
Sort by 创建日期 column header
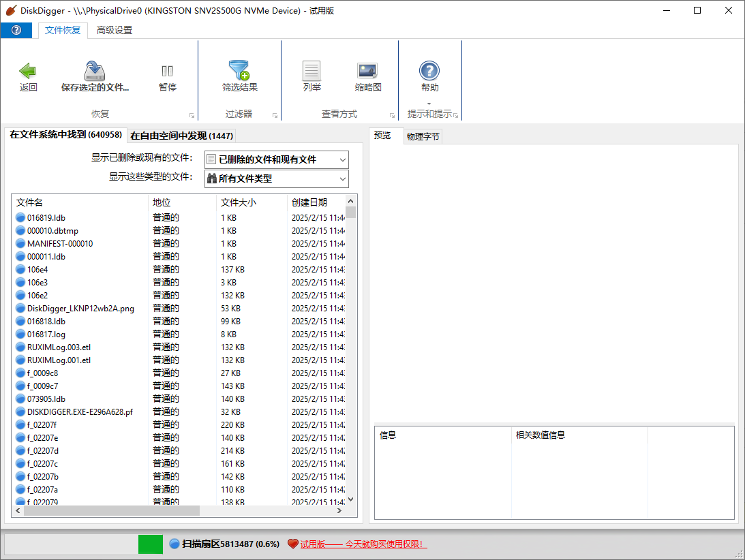coord(316,202)
